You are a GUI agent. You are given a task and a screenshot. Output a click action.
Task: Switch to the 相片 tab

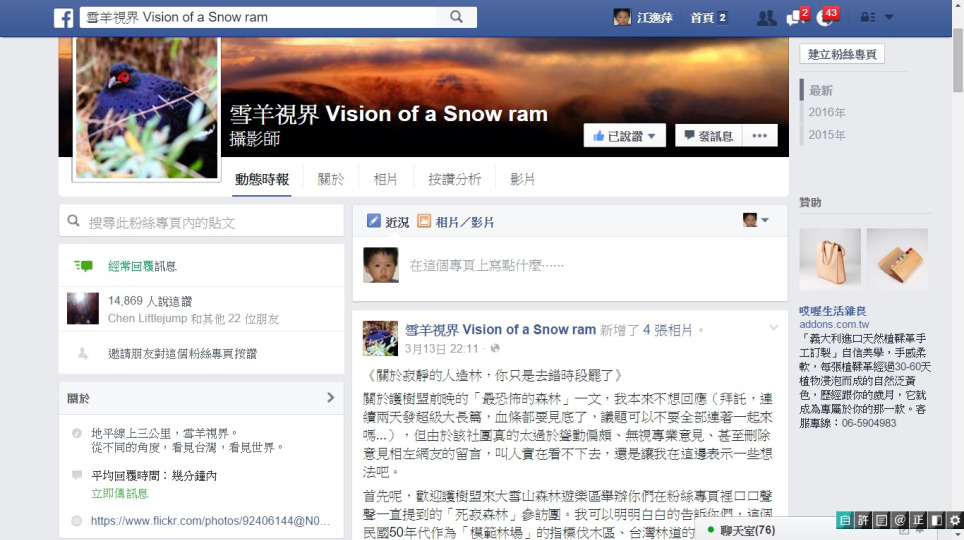click(385, 179)
